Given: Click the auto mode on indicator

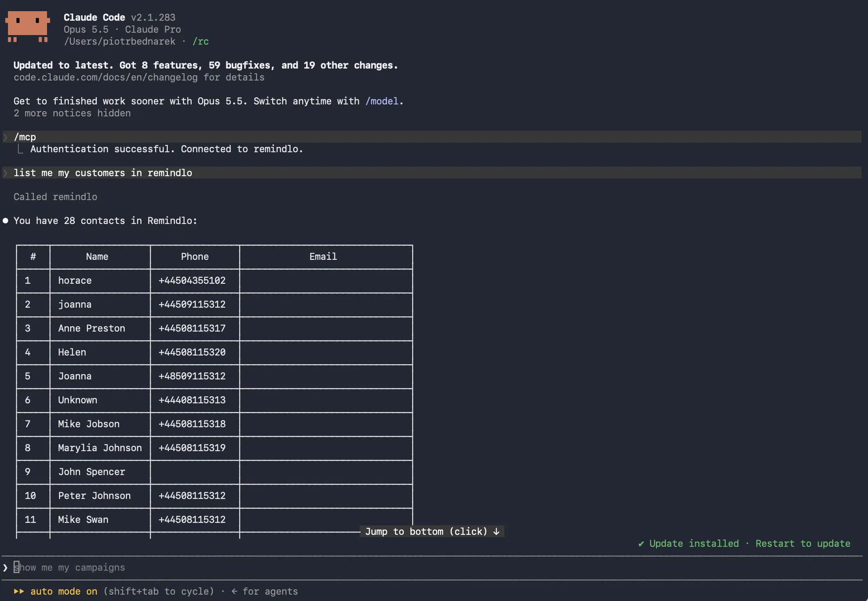Looking at the screenshot, I should click(x=64, y=591).
